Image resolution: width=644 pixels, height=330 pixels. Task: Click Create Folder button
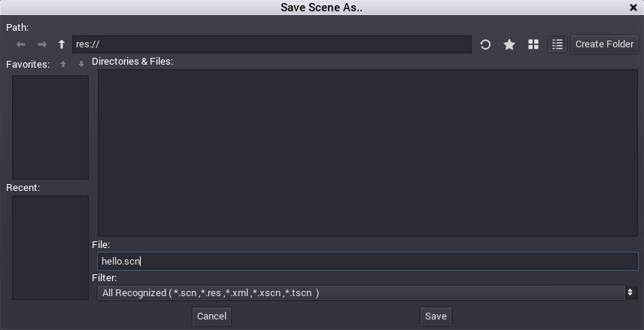pyautogui.click(x=604, y=44)
